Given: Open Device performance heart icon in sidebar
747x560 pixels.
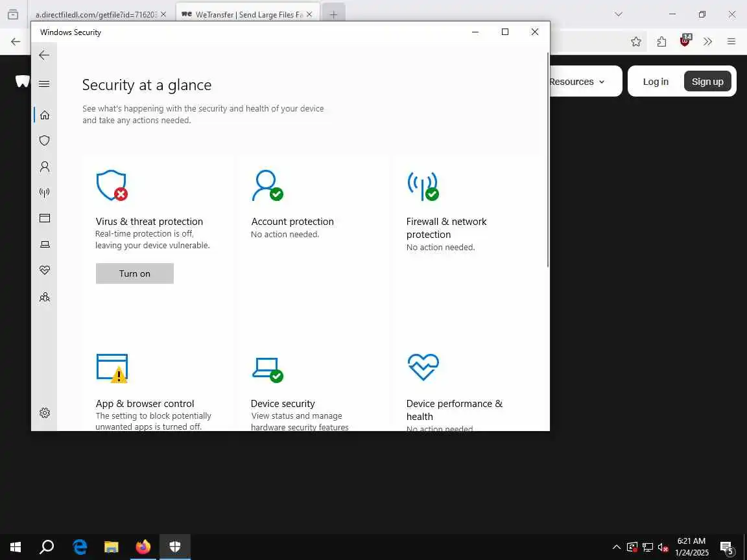Looking at the screenshot, I should tap(44, 270).
